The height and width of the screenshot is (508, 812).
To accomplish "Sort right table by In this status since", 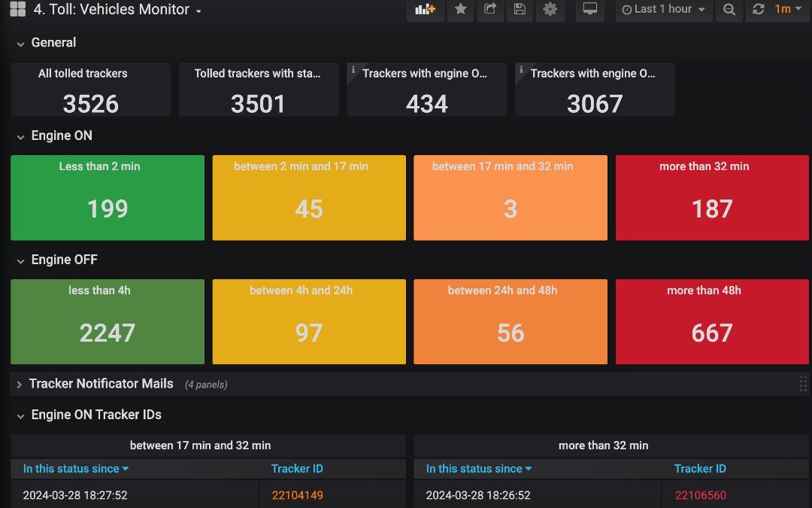I will 478,469.
